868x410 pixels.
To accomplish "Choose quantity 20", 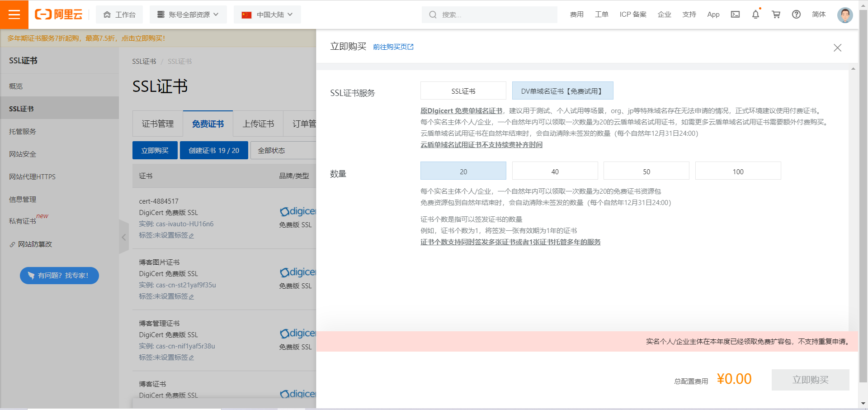I will click(463, 171).
